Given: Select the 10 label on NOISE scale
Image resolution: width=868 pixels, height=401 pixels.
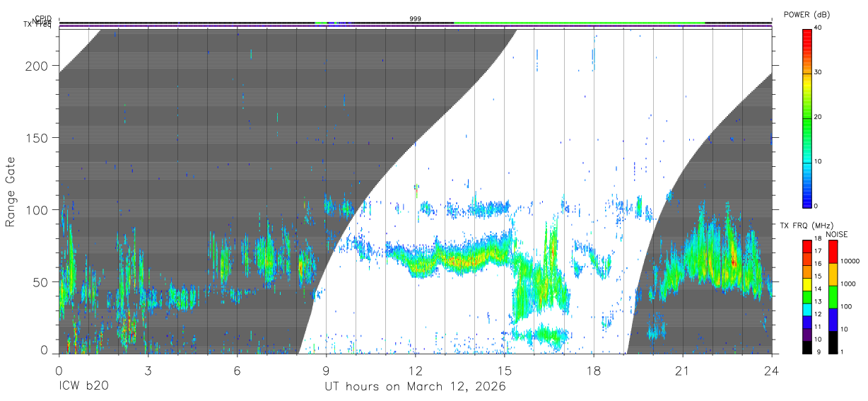Looking at the screenshot, I should point(844,330).
